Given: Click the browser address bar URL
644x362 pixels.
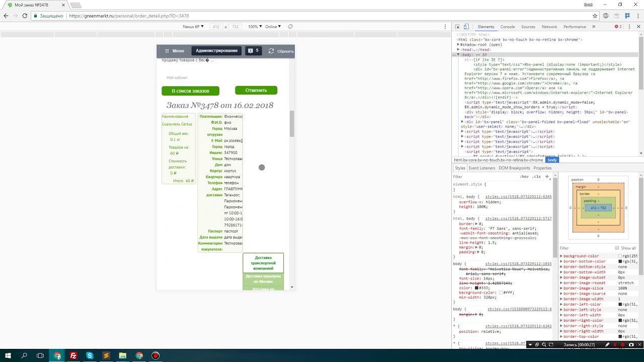Looking at the screenshot, I should point(129,16).
